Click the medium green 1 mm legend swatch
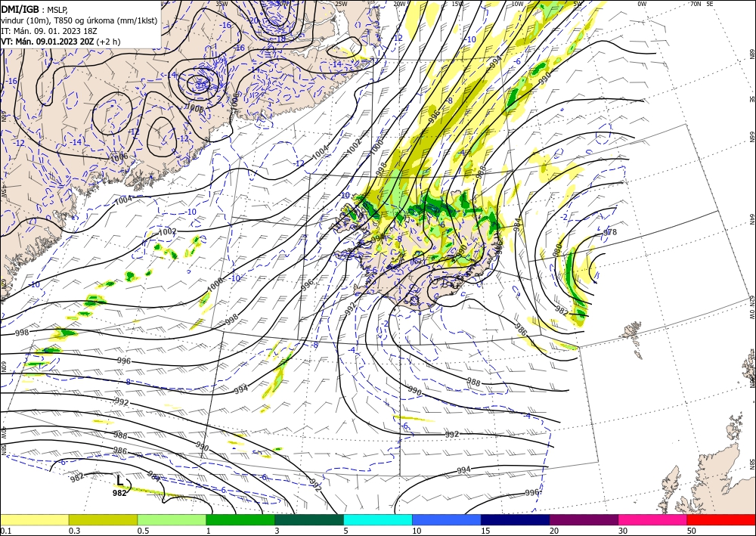Image resolution: width=756 pixels, height=536 pixels. click(x=240, y=520)
